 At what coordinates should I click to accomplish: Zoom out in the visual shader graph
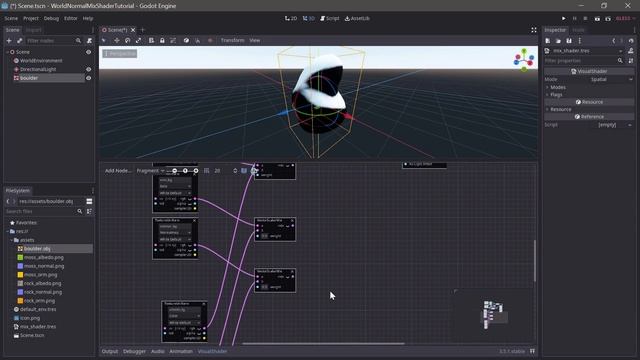[174, 171]
